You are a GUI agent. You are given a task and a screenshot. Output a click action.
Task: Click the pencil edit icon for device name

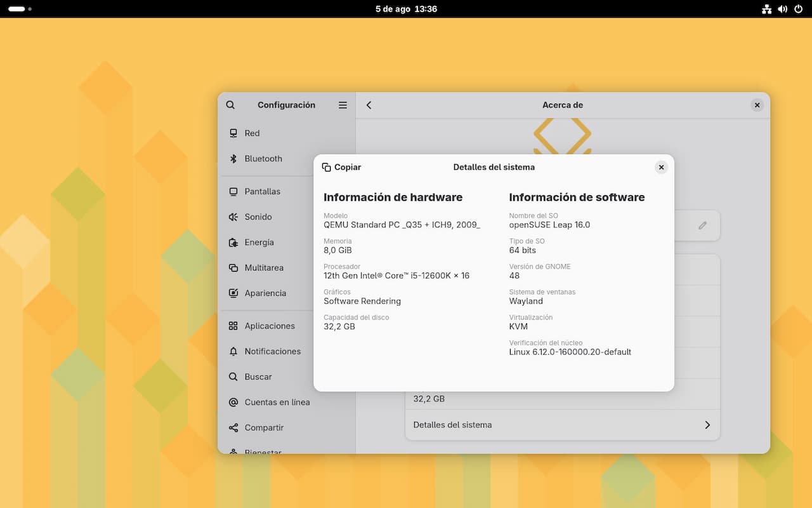tap(702, 225)
